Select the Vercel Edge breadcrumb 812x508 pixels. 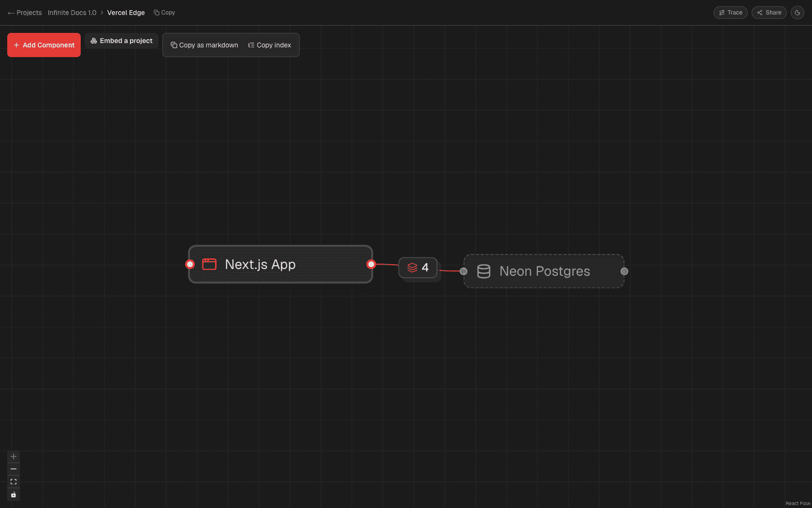pos(126,13)
